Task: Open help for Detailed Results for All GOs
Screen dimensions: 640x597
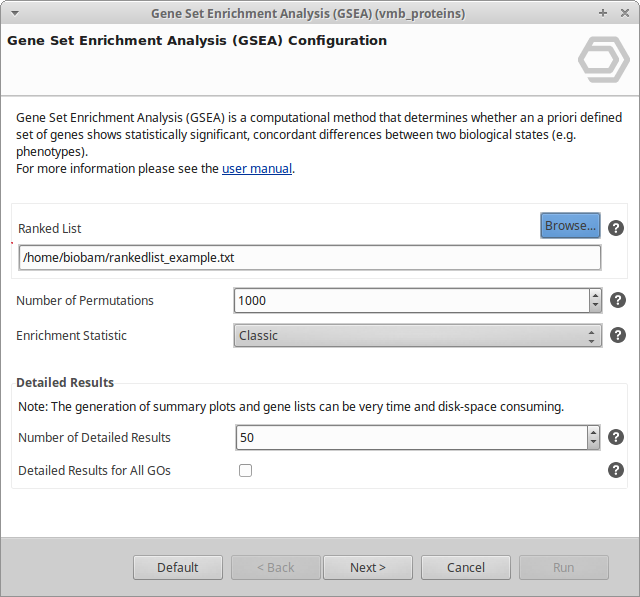Action: coord(616,470)
